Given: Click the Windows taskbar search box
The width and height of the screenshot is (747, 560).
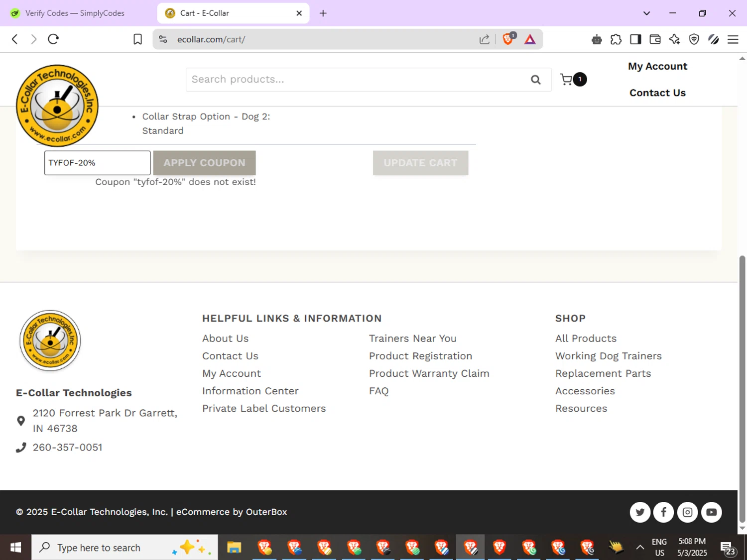Looking at the screenshot, I should pyautogui.click(x=124, y=548).
